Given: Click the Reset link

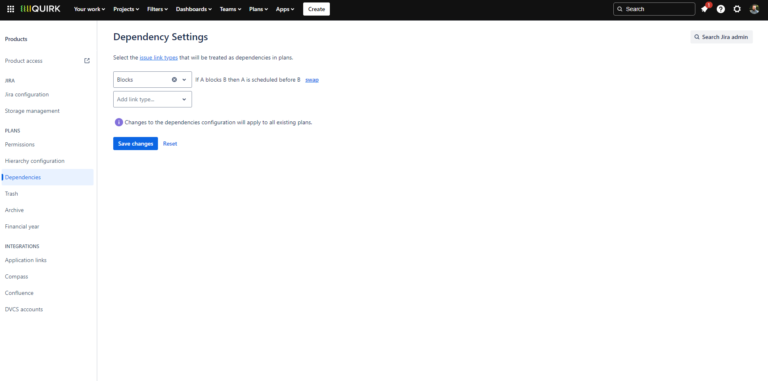Looking at the screenshot, I should [x=170, y=143].
